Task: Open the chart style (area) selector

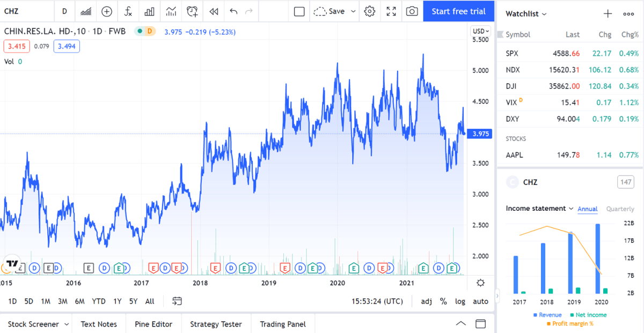Action: pyautogui.click(x=85, y=11)
